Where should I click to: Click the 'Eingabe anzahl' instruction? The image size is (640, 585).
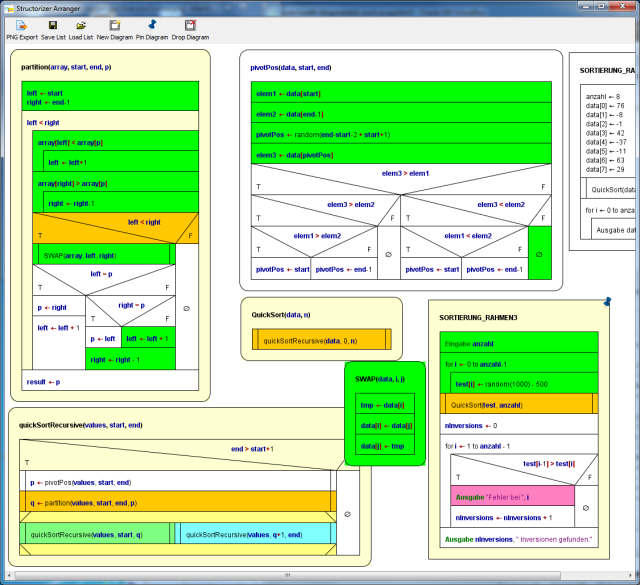click(x=519, y=342)
